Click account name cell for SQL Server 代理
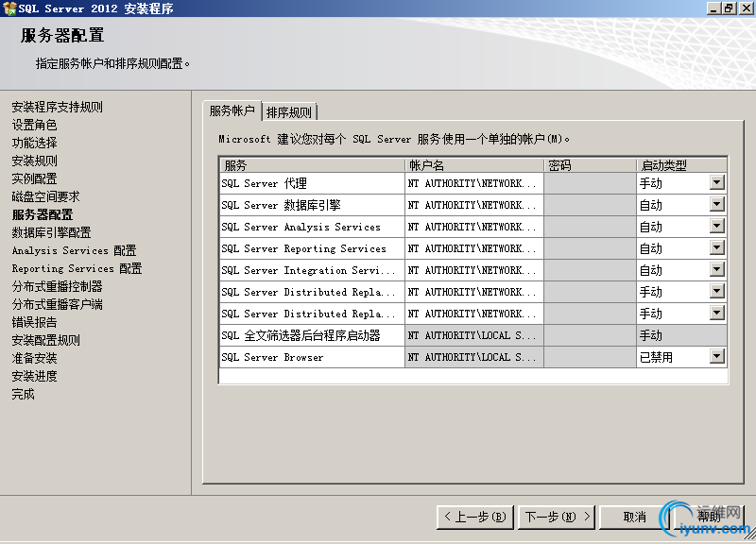The width and height of the screenshot is (756, 544). point(474,183)
